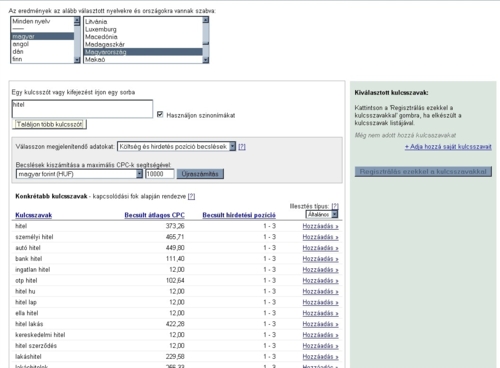This screenshot has height=368, width=500.
Task: Select 'Minden nyelv' in the language list
Action: click(x=42, y=21)
